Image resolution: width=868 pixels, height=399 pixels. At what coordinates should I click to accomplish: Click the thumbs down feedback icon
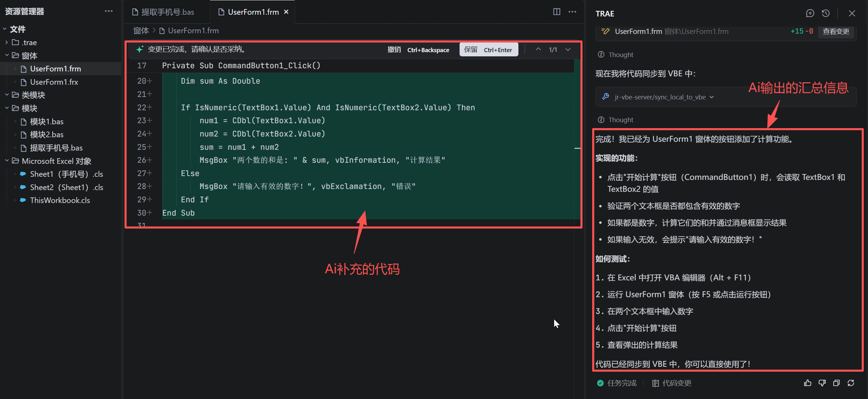point(822,383)
